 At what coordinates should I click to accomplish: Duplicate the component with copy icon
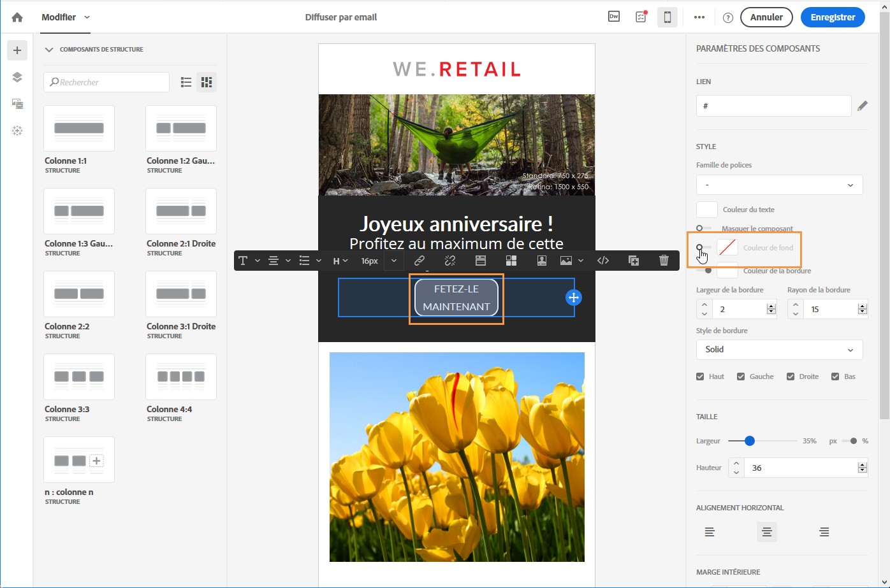[634, 261]
